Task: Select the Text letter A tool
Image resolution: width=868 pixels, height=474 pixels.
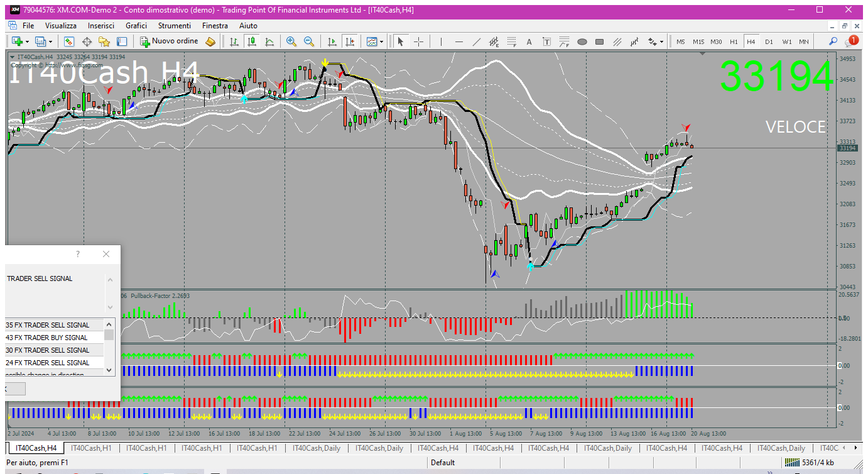Action: click(x=529, y=41)
